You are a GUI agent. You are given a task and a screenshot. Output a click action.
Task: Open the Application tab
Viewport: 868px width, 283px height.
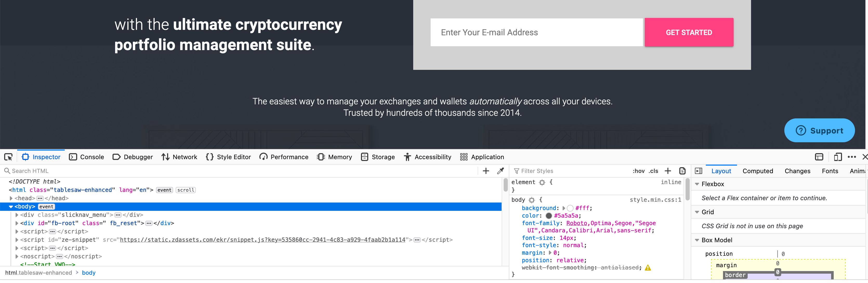pos(482,157)
